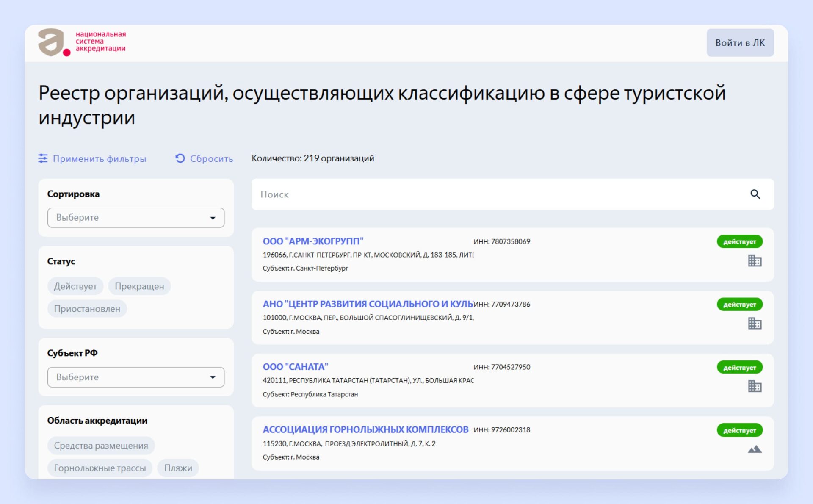Screen dimensions: 813x504
Task: Open the Субъект РФ dropdown
Action: pyautogui.click(x=135, y=377)
